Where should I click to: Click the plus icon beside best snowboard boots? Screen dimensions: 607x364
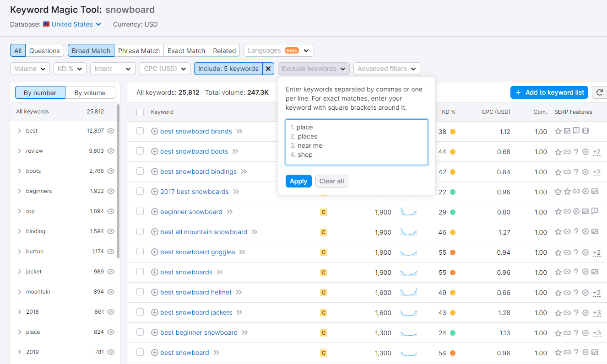point(154,151)
